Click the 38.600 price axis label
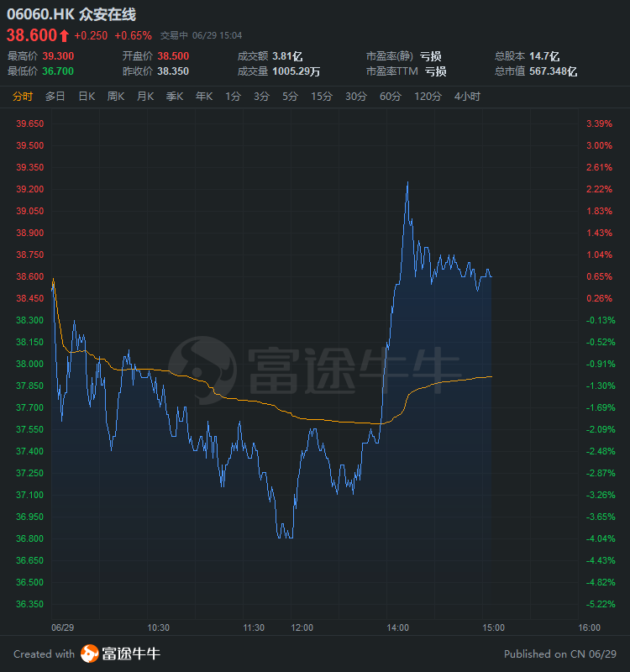630x672 pixels. click(30, 276)
